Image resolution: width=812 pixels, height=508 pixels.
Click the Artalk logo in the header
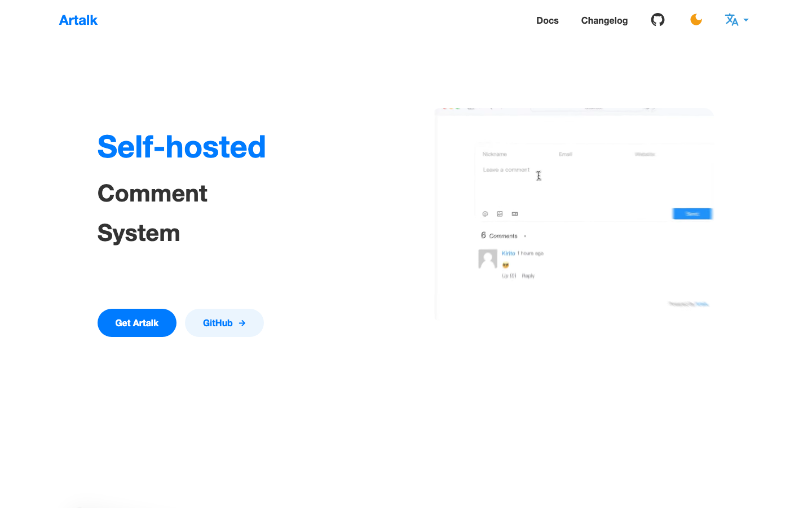[x=78, y=20]
